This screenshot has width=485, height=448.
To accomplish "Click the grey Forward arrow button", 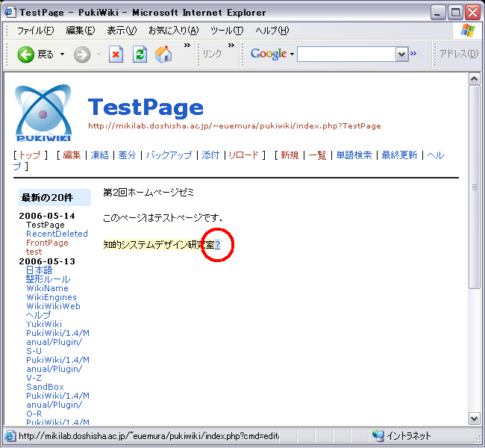I will point(82,55).
